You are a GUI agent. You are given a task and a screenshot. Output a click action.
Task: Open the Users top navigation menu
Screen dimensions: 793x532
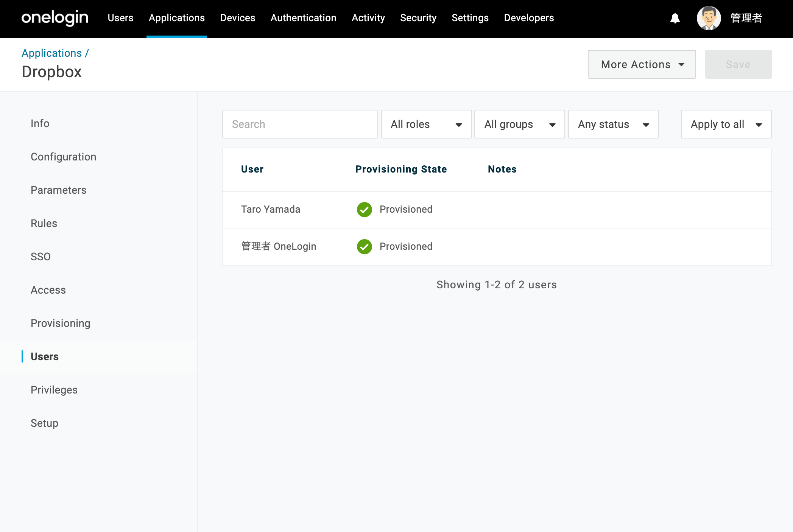120,18
